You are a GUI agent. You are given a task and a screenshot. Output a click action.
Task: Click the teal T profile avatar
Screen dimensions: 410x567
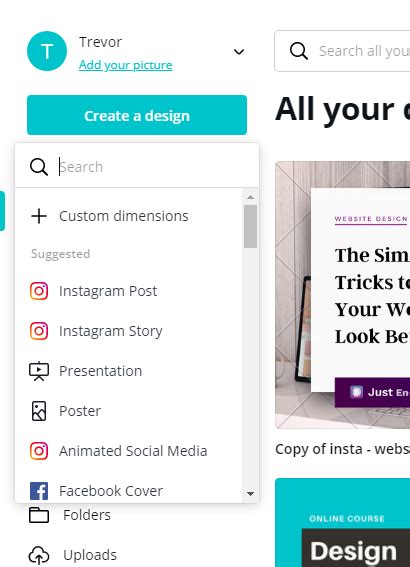point(47,51)
